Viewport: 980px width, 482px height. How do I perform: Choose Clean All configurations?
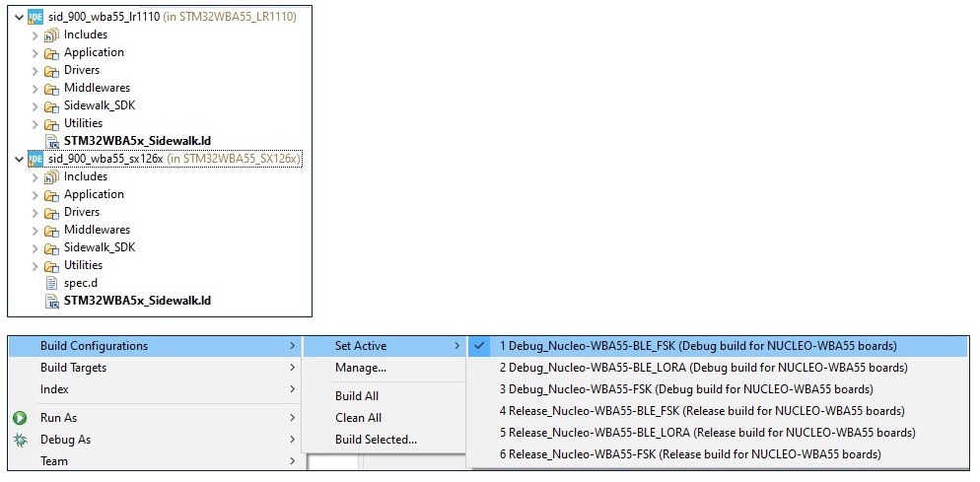click(385, 418)
